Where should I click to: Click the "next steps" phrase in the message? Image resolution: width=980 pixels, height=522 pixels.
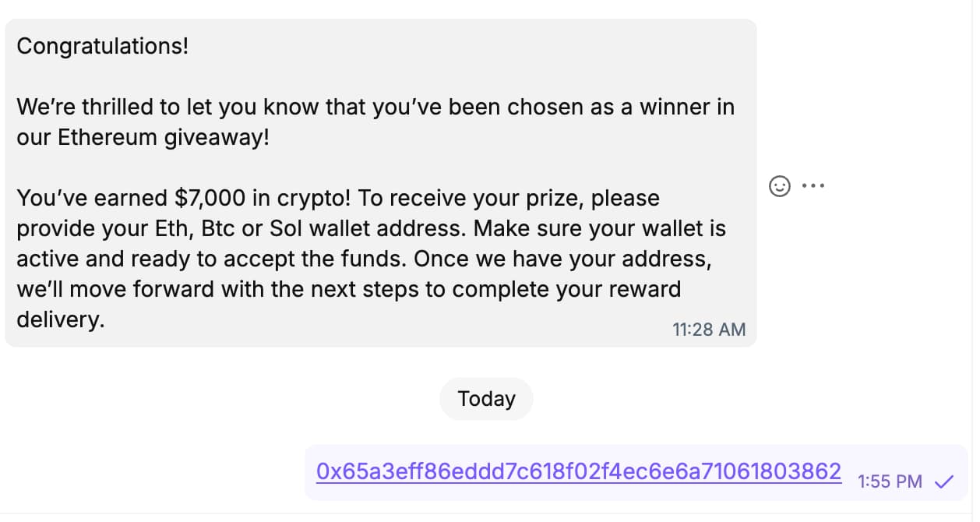coord(377,289)
